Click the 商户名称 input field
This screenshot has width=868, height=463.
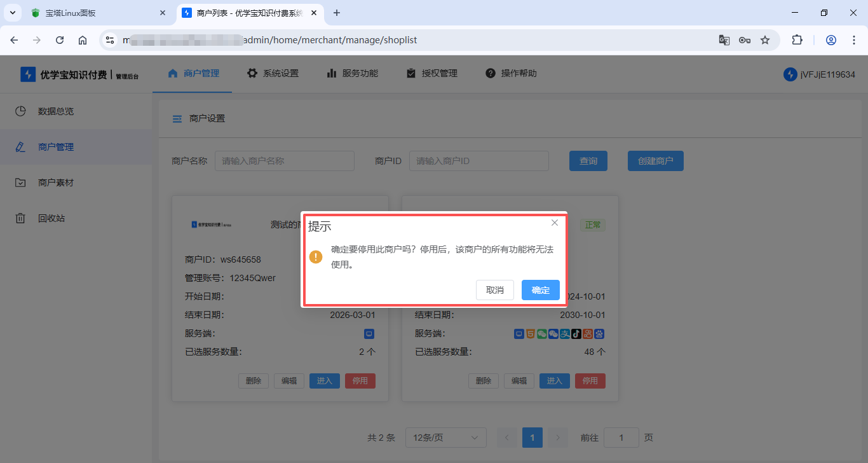tap(284, 161)
